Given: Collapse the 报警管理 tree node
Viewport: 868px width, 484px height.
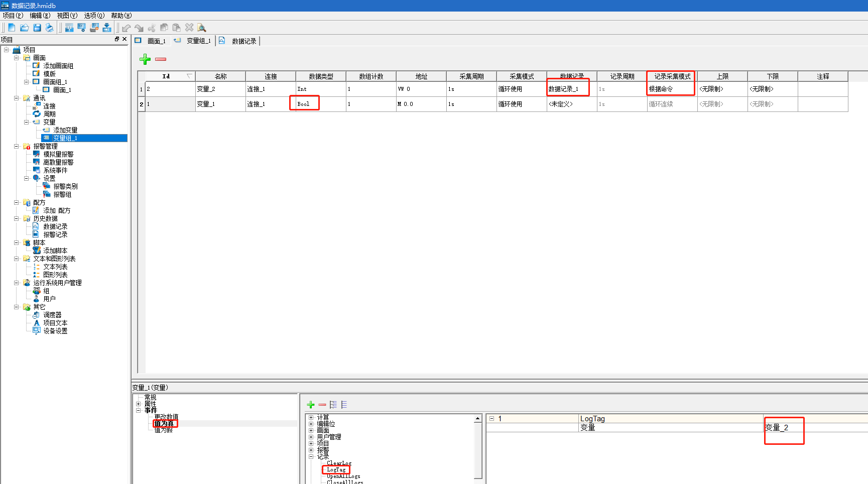Looking at the screenshot, I should [x=17, y=146].
